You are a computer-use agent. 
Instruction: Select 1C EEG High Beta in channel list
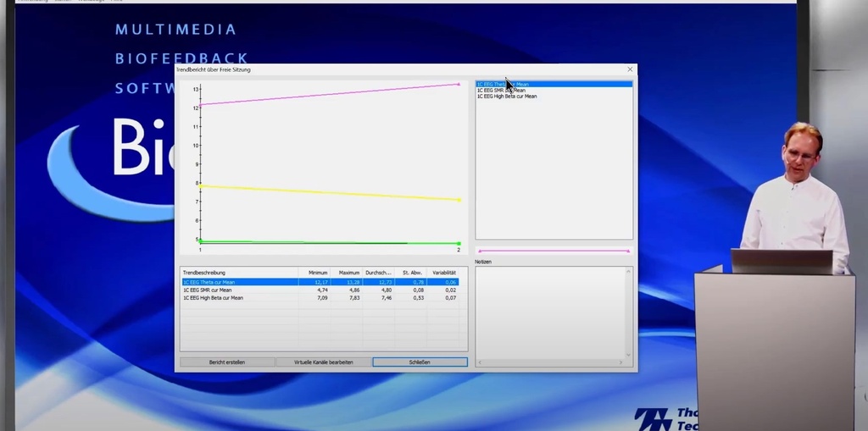pyautogui.click(x=507, y=97)
